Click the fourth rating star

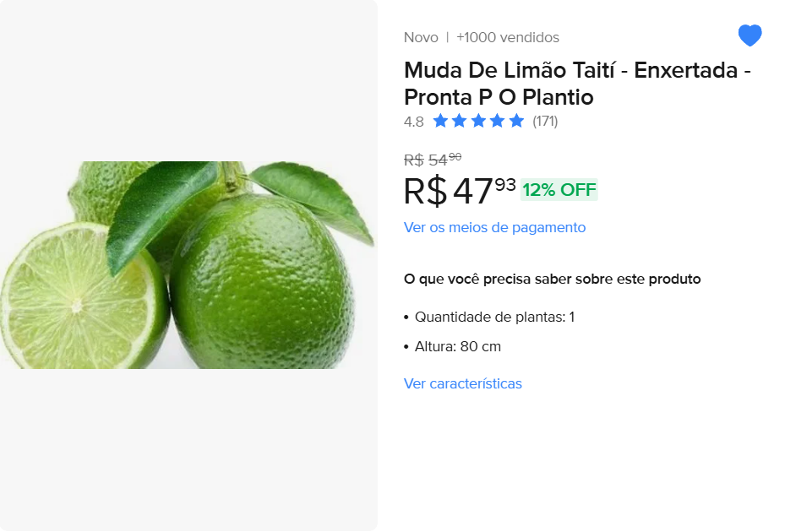coord(498,121)
